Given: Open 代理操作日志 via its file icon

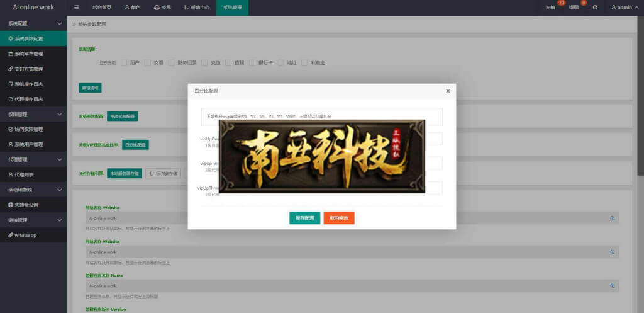Looking at the screenshot, I should [11, 99].
